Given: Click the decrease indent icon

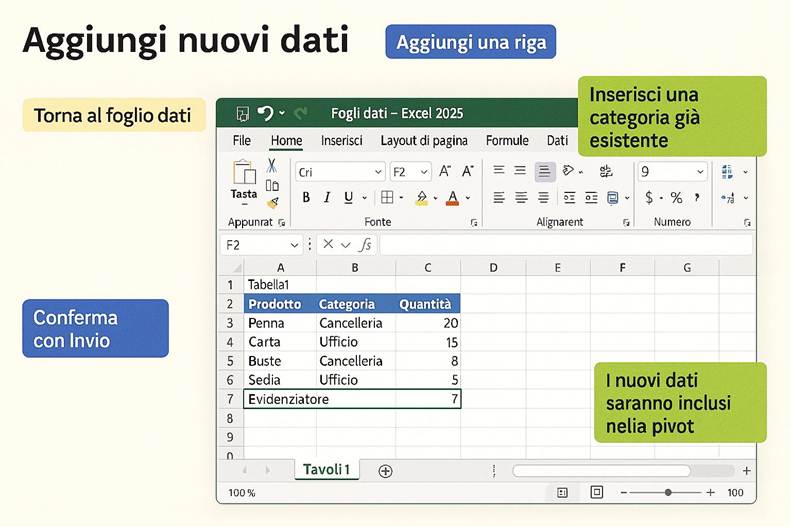Looking at the screenshot, I should click(x=570, y=198).
